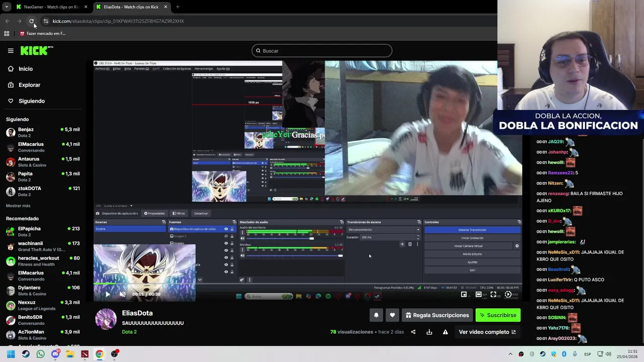Open heracles_workout recommended channel
644x362 pixels.
coord(43,261)
